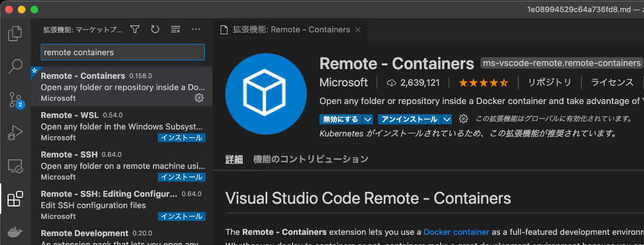Open the Docker view in activity bar

pyautogui.click(x=16, y=232)
